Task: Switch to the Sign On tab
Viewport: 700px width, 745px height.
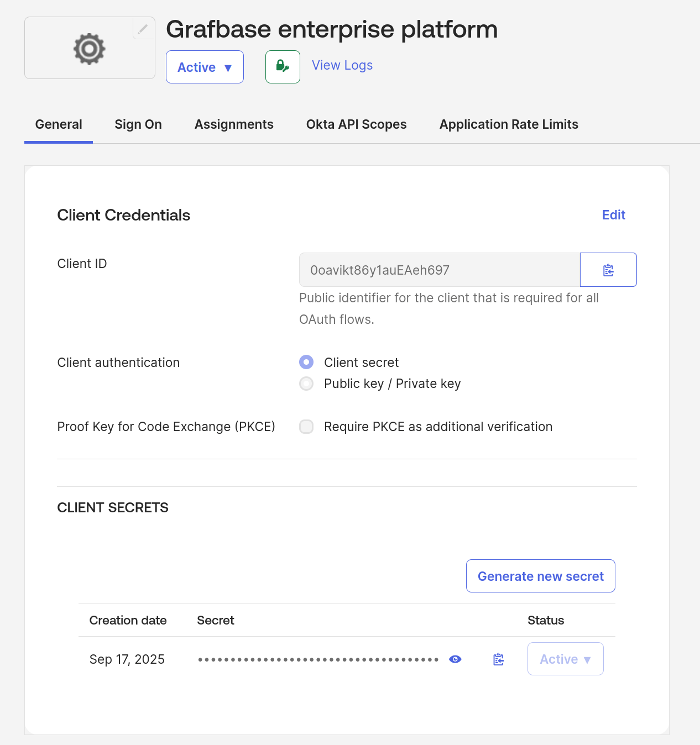Action: point(138,124)
